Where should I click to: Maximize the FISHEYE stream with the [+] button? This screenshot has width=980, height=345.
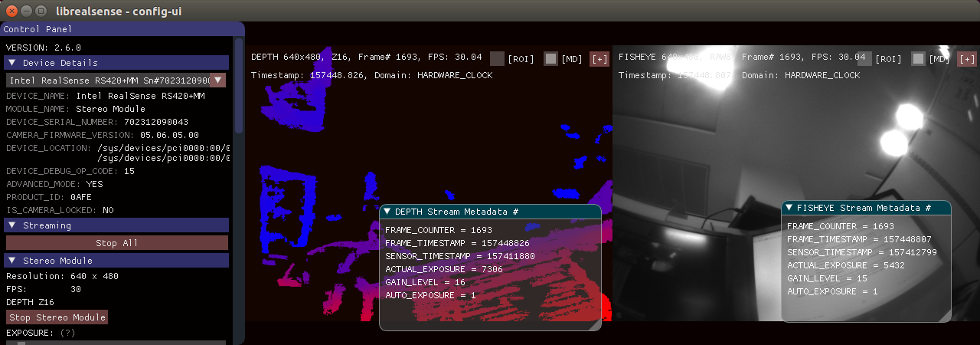968,59
